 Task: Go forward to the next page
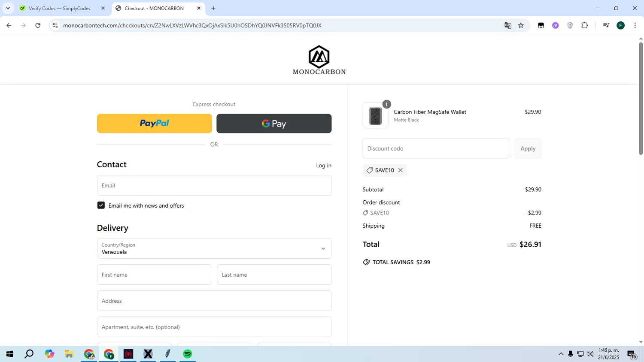[23, 25]
